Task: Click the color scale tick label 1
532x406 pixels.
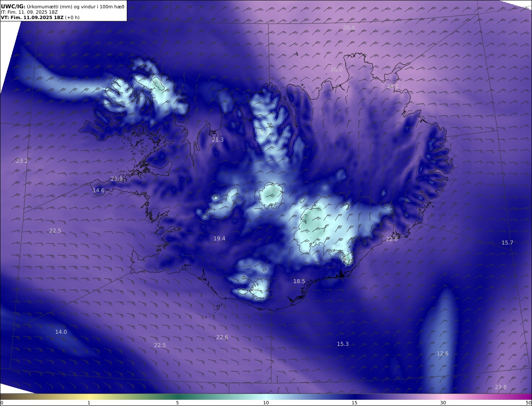Action: click(x=89, y=403)
